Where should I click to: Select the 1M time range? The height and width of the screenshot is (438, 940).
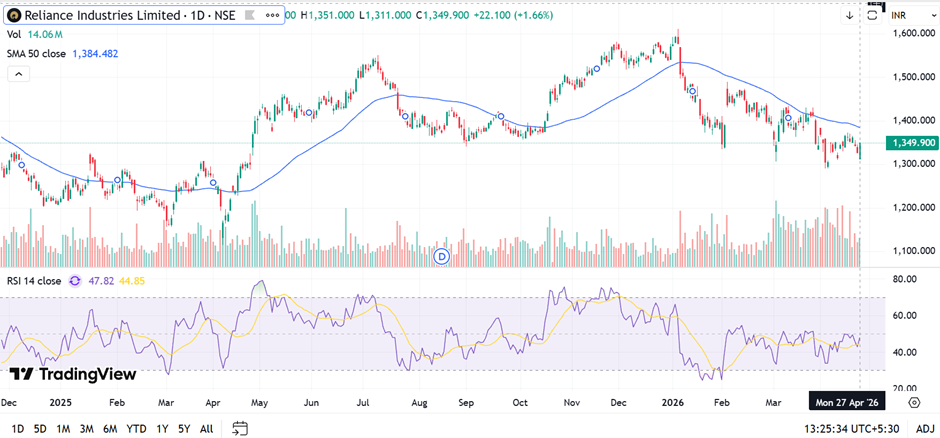tap(62, 429)
